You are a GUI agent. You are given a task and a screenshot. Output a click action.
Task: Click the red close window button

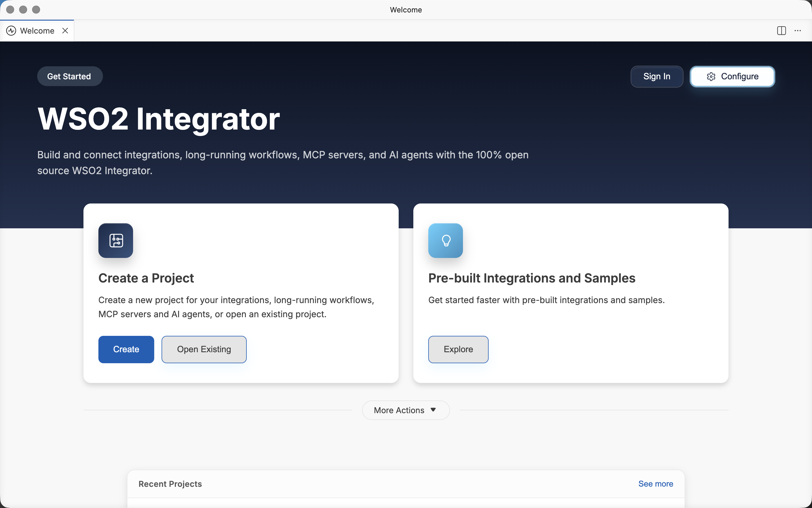[10, 10]
